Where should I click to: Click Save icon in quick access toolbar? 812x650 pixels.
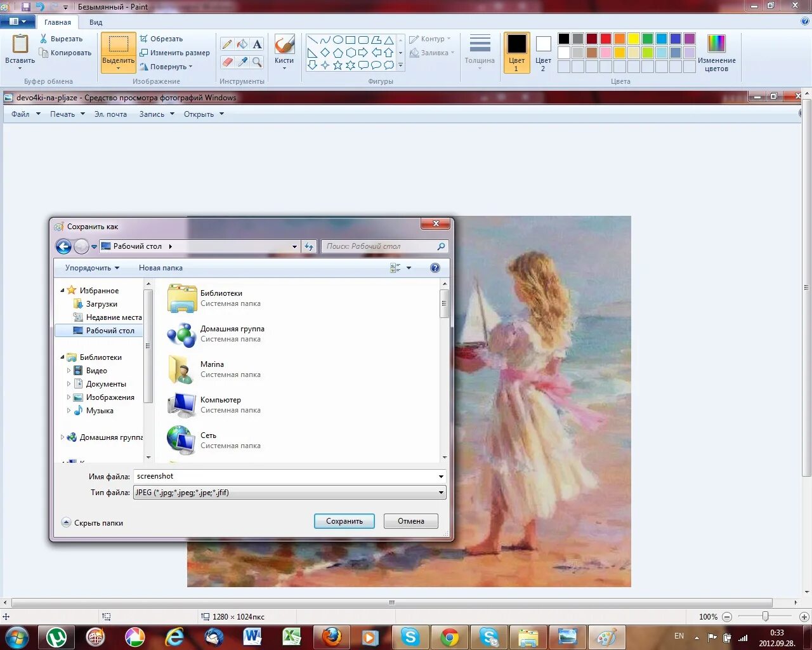(26, 7)
